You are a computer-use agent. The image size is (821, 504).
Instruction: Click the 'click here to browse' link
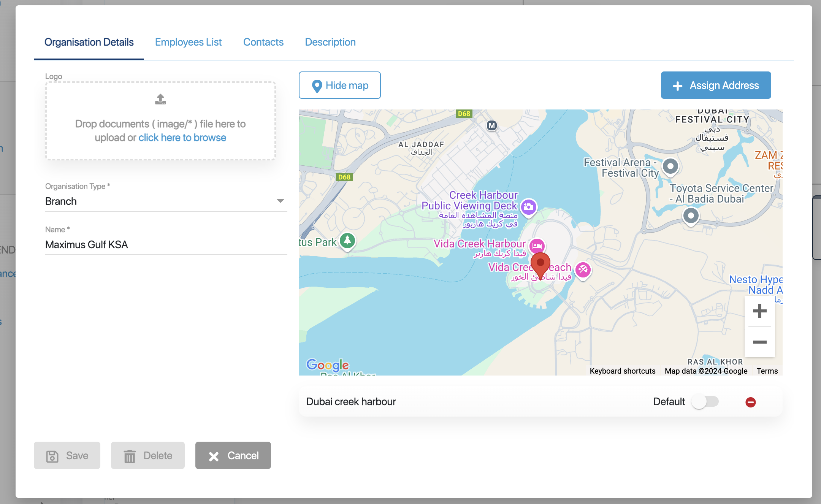pos(182,138)
